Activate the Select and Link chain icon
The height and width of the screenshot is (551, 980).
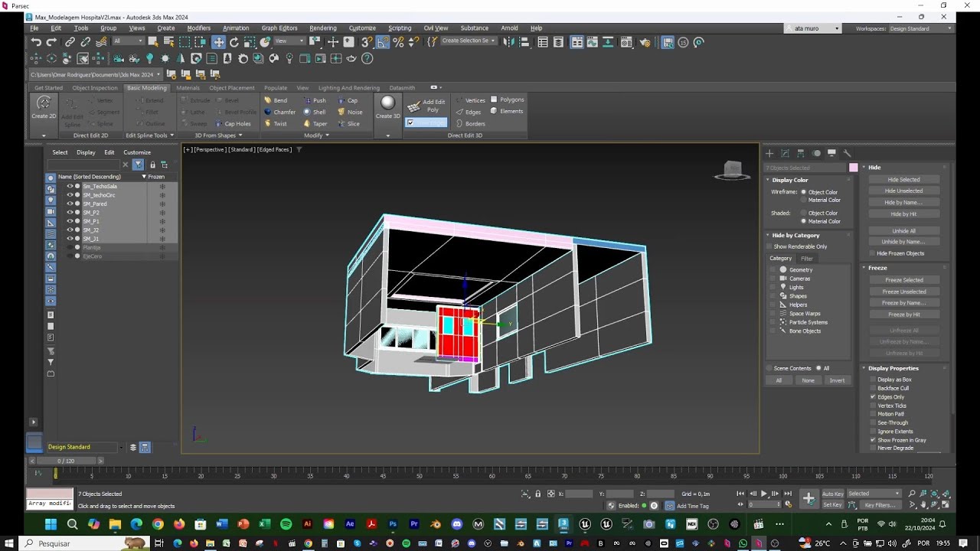point(70,42)
